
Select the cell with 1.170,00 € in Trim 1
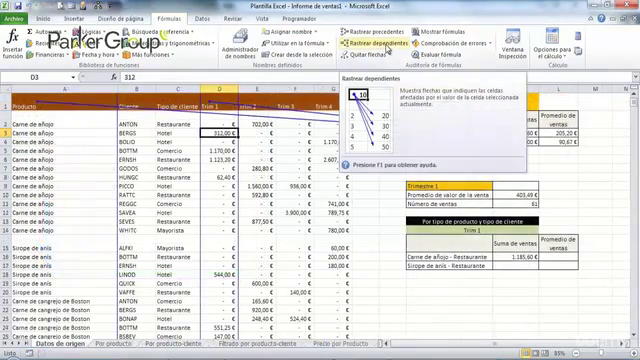pyautogui.click(x=219, y=151)
